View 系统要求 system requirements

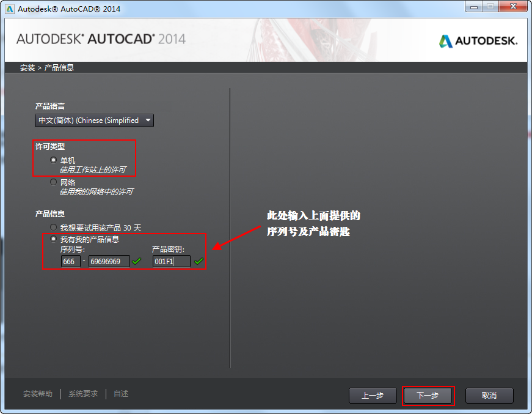(82, 394)
